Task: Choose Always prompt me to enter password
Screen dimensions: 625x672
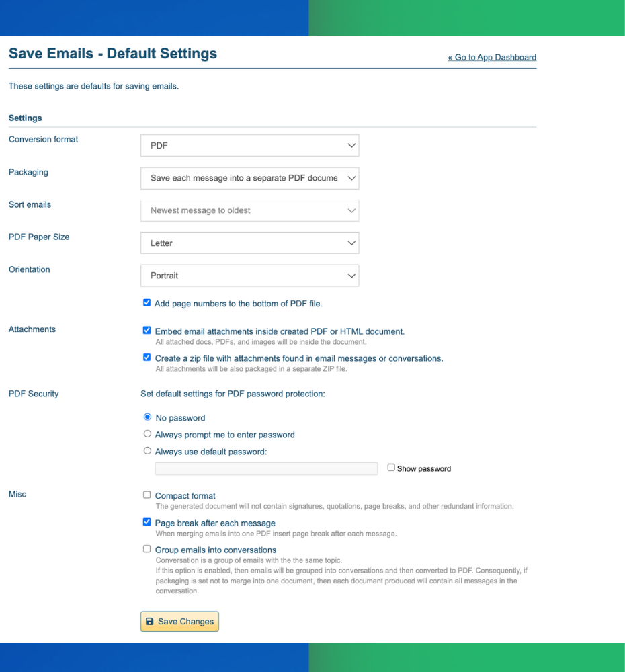Action: tap(147, 433)
